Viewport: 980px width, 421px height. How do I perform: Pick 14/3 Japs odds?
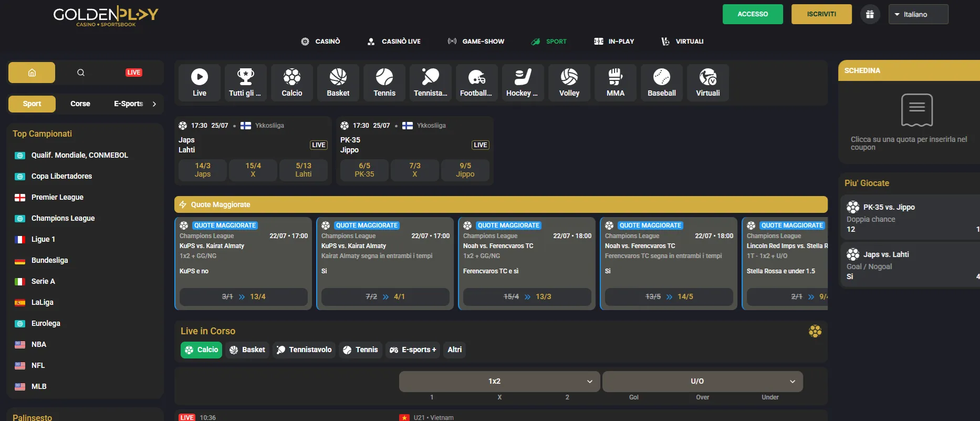pos(203,170)
